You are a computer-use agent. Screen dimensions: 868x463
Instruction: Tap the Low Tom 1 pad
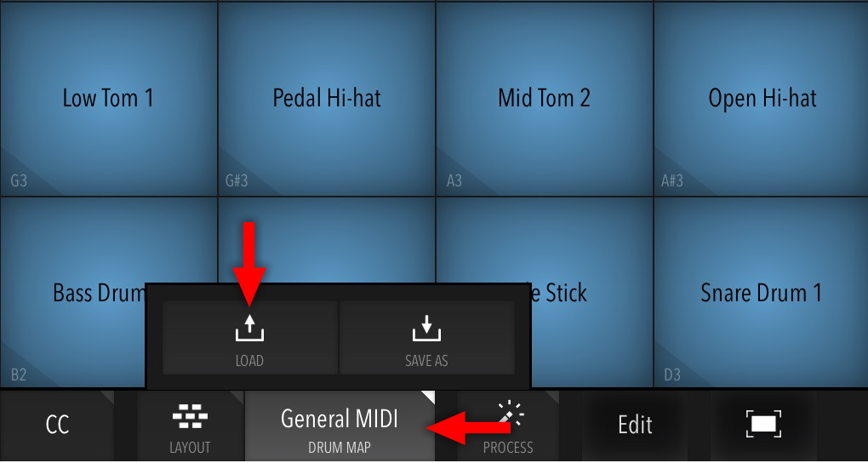tap(109, 99)
